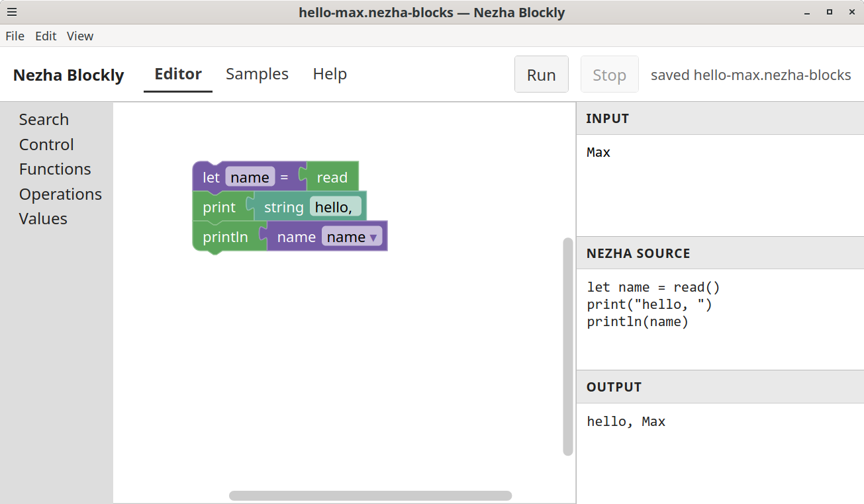Screen dimensions: 864x504
Task: Switch to the Samples tab
Action: tap(257, 74)
